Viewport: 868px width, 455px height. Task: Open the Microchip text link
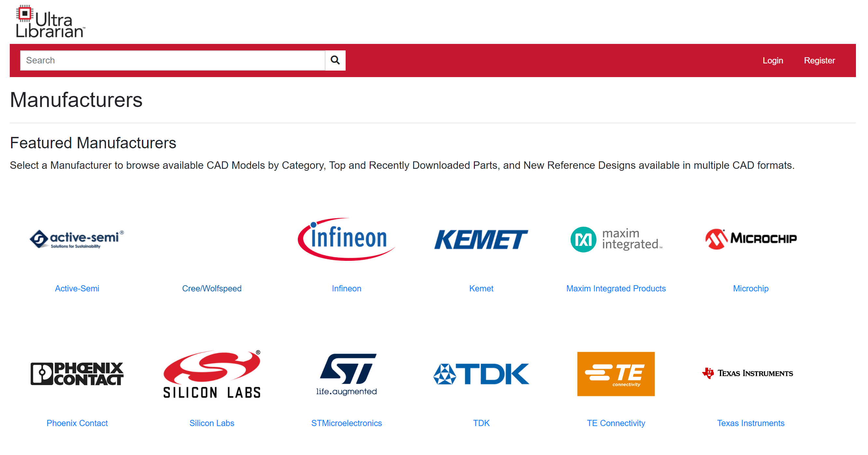pos(751,288)
